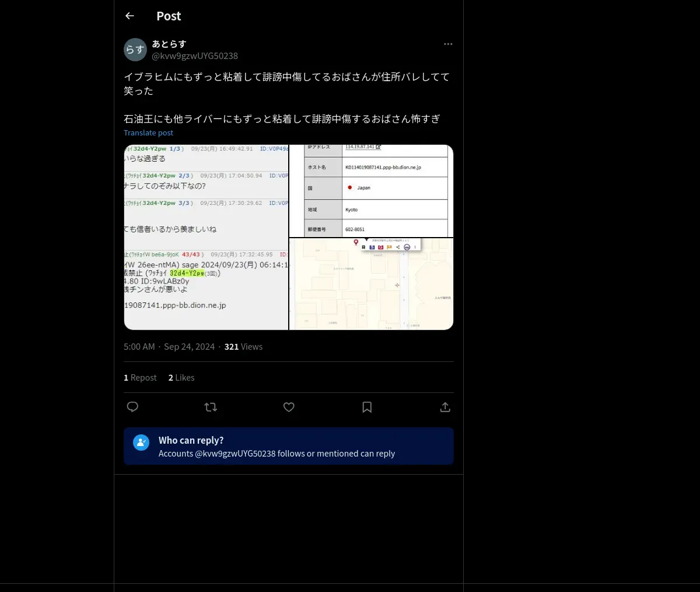Like the post with the heart icon

point(289,407)
